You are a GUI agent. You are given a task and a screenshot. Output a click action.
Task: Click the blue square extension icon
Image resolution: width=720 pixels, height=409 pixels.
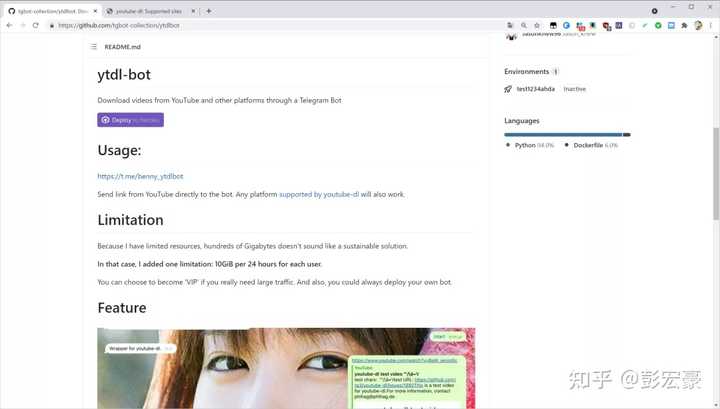tap(671, 25)
